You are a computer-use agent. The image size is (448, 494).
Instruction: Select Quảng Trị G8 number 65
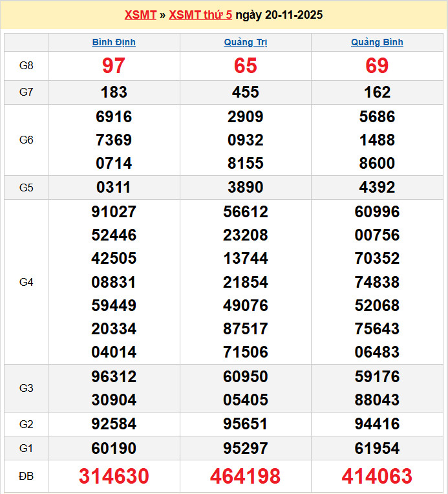click(x=246, y=65)
